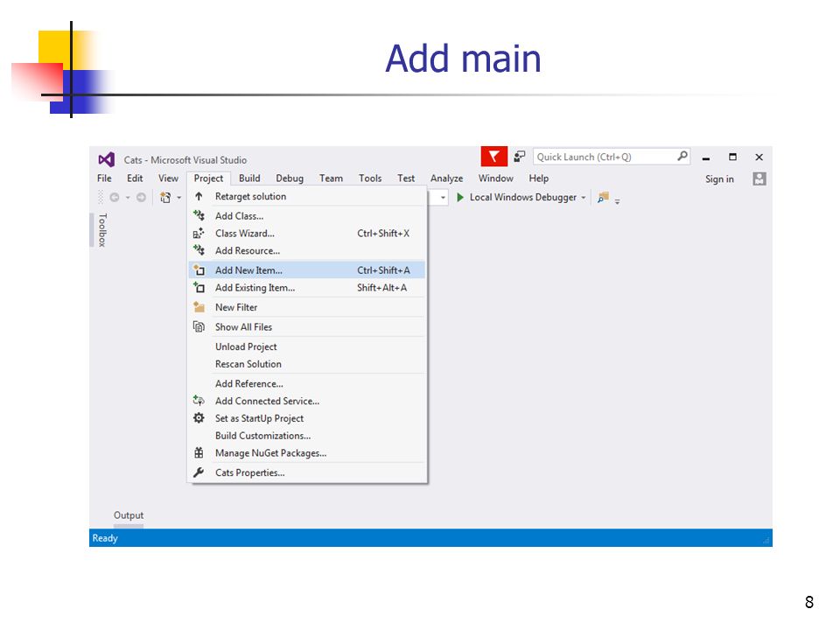This screenshot has width=840, height=630.
Task: Open Cats Properties... menu entry
Action: click(x=307, y=472)
